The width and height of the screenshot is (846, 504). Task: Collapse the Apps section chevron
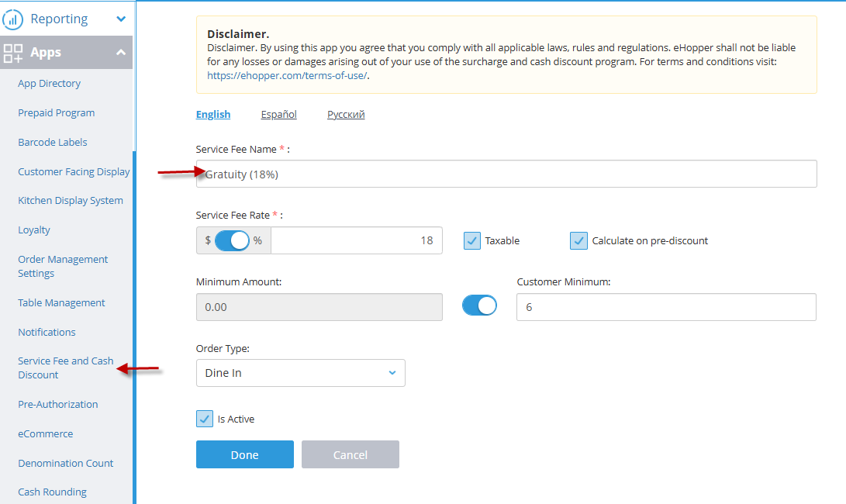coord(120,53)
